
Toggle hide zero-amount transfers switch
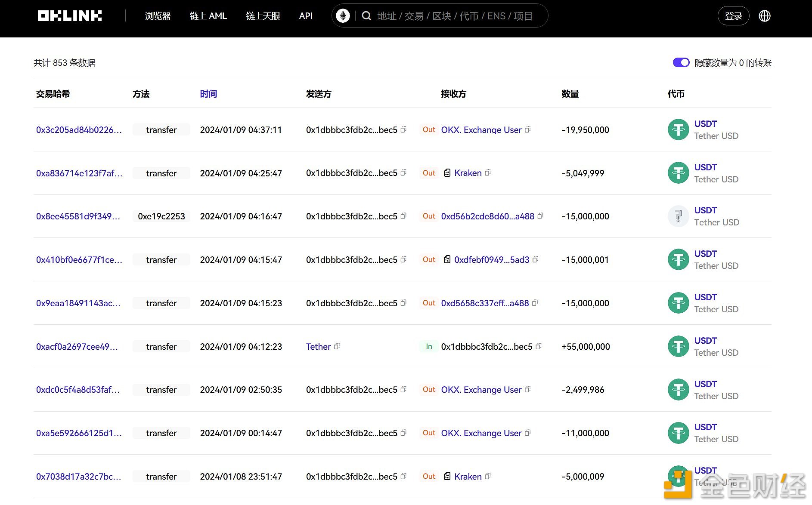pyautogui.click(x=681, y=63)
